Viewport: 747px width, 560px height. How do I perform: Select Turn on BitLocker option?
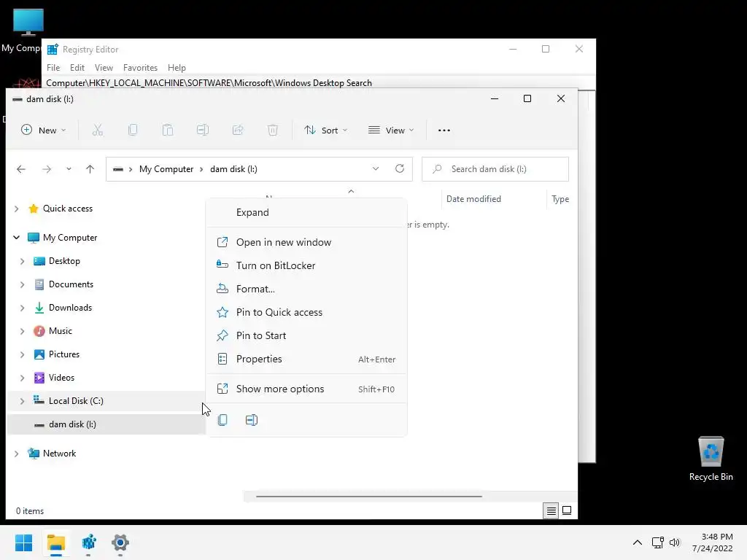306,265
